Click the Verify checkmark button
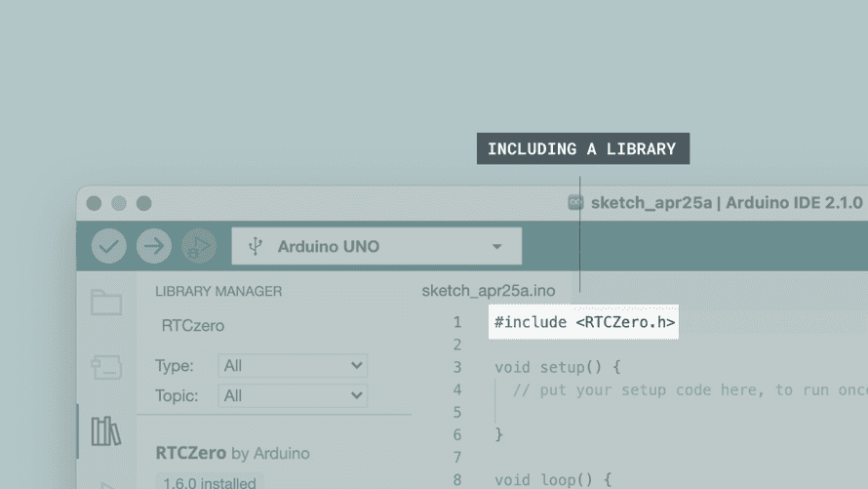The width and height of the screenshot is (868, 489). click(109, 246)
